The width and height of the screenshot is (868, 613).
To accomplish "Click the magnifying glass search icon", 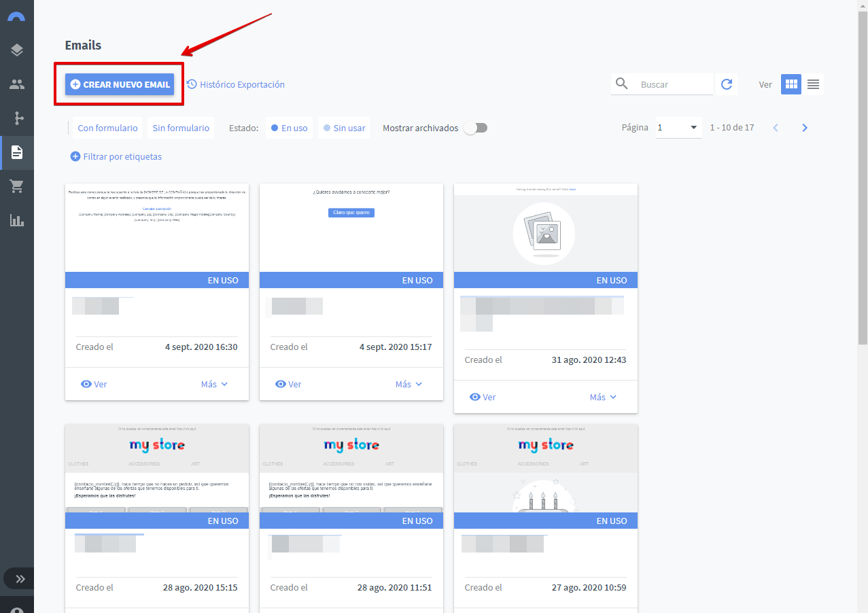I will point(622,84).
